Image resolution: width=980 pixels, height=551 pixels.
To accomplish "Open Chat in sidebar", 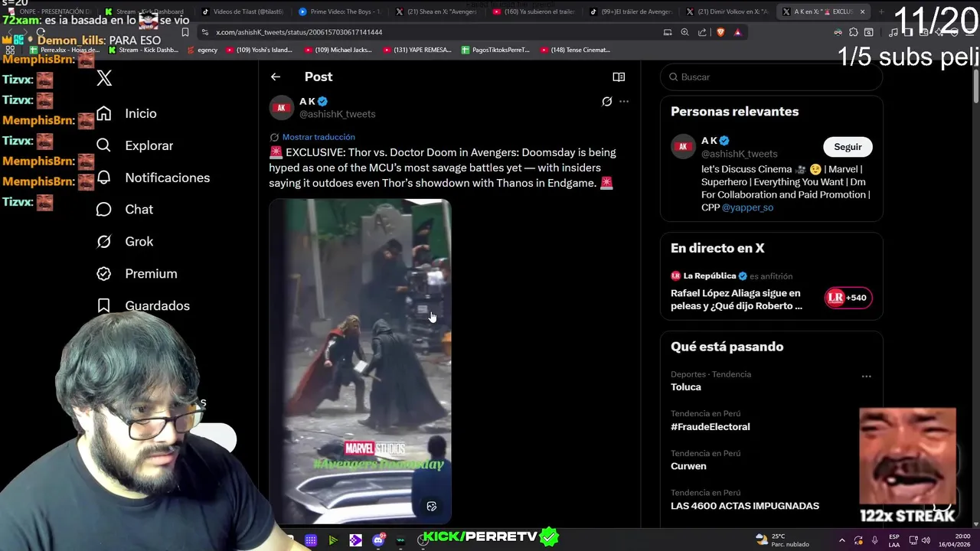I will click(x=125, y=209).
